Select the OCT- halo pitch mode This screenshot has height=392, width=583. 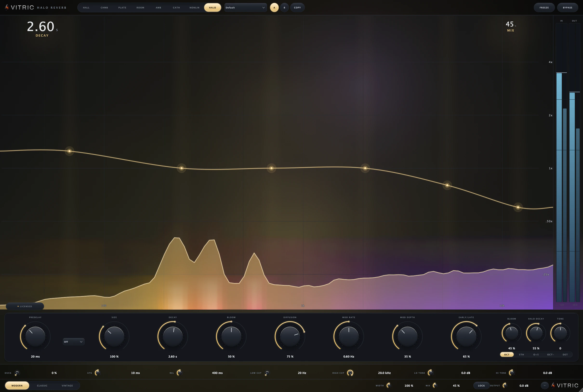550,354
